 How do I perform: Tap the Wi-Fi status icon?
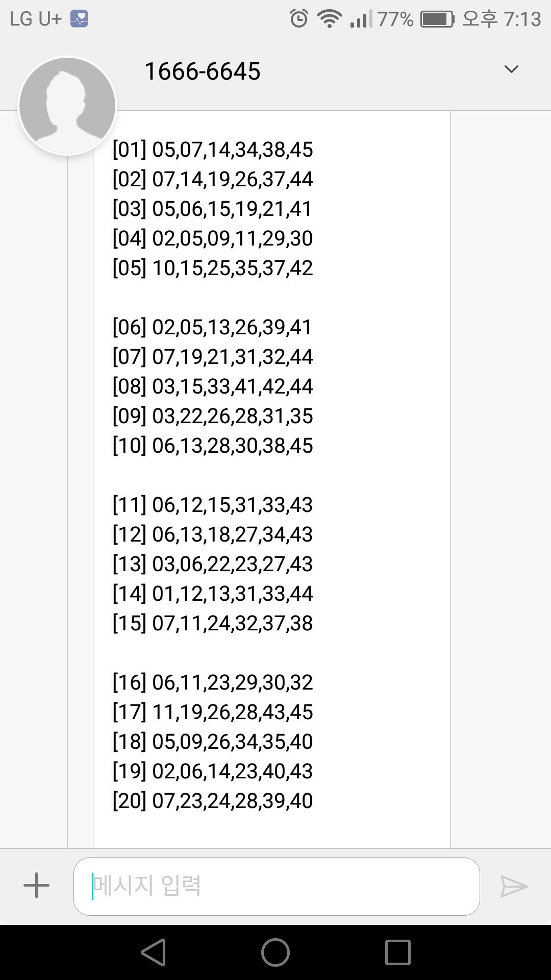pyautogui.click(x=329, y=19)
